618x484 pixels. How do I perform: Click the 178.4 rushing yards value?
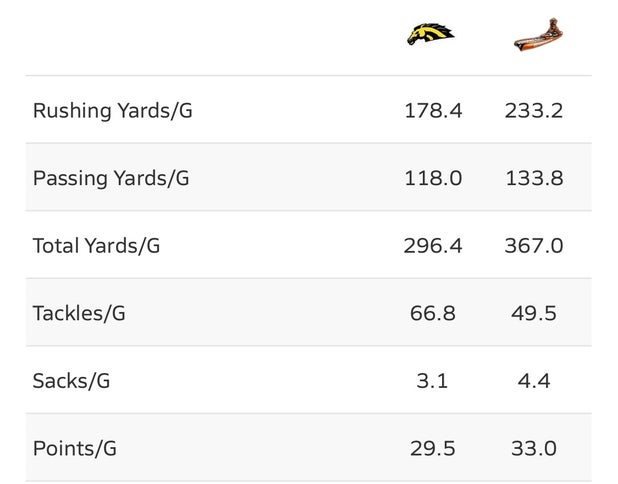click(x=433, y=110)
